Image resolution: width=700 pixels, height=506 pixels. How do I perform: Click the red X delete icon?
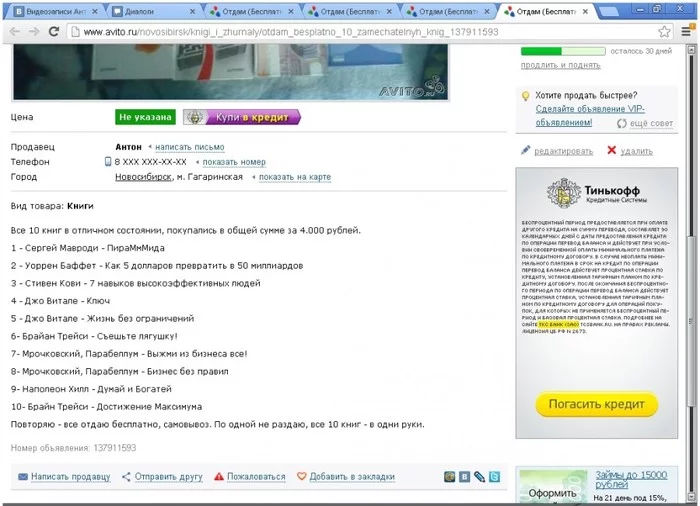pos(611,151)
